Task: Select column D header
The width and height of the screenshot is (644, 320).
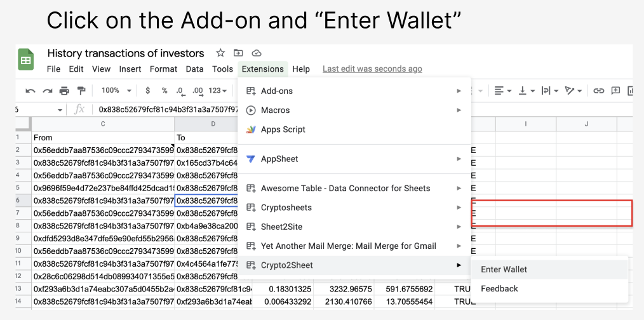Action: 213,124
